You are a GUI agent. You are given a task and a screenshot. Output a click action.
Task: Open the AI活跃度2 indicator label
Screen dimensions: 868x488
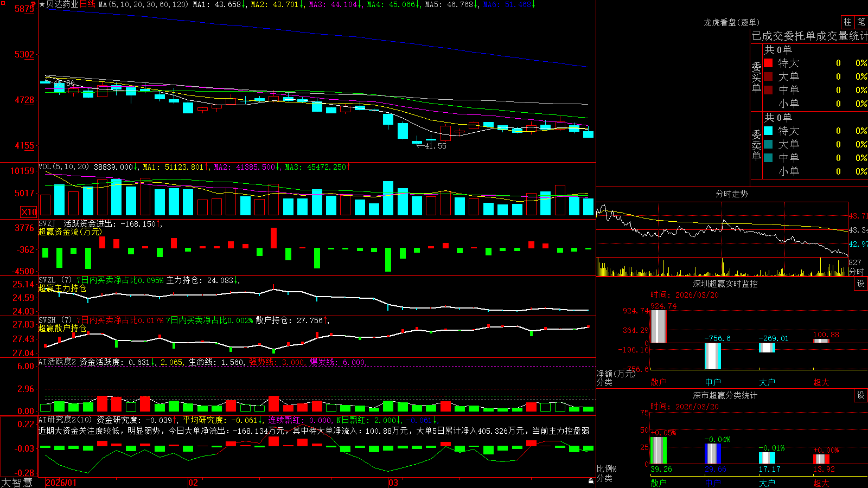click(58, 362)
